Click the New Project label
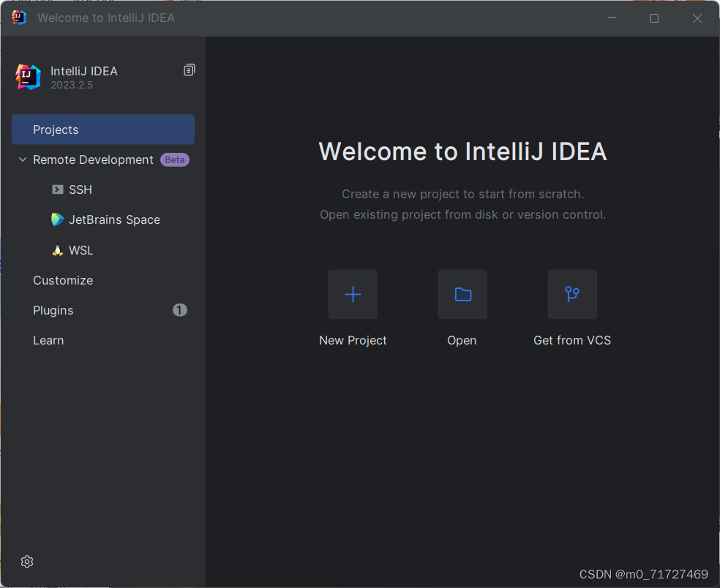Screen dimensions: 720x588 tap(353, 340)
